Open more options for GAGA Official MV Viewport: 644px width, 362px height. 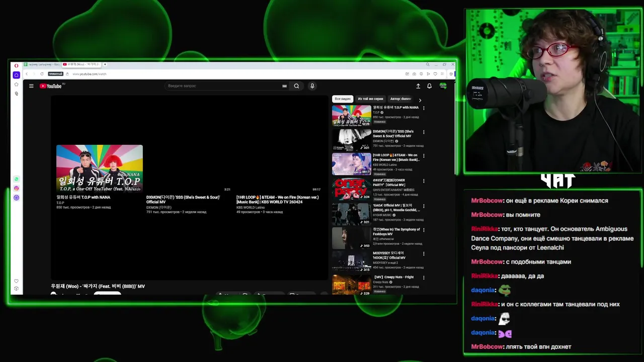pyautogui.click(x=424, y=206)
